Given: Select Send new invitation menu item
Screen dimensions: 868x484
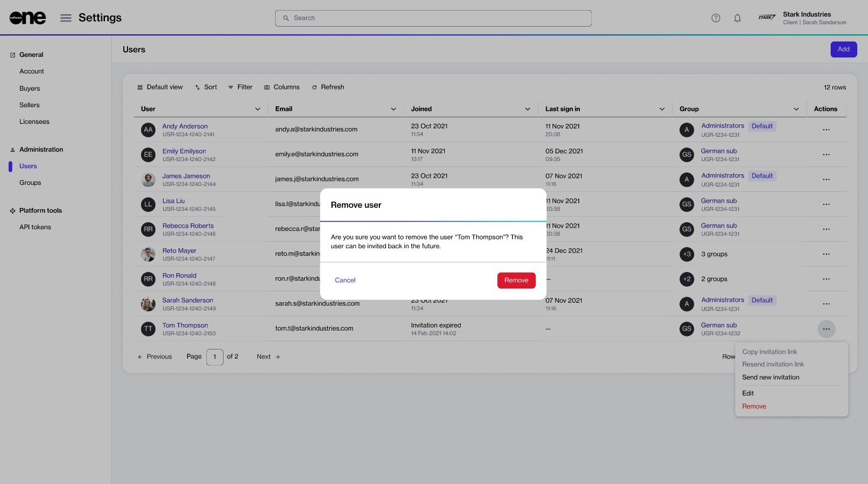Looking at the screenshot, I should (770, 377).
